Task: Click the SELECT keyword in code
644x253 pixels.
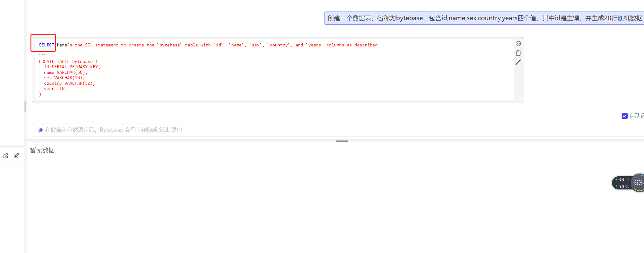Action: (x=46, y=45)
